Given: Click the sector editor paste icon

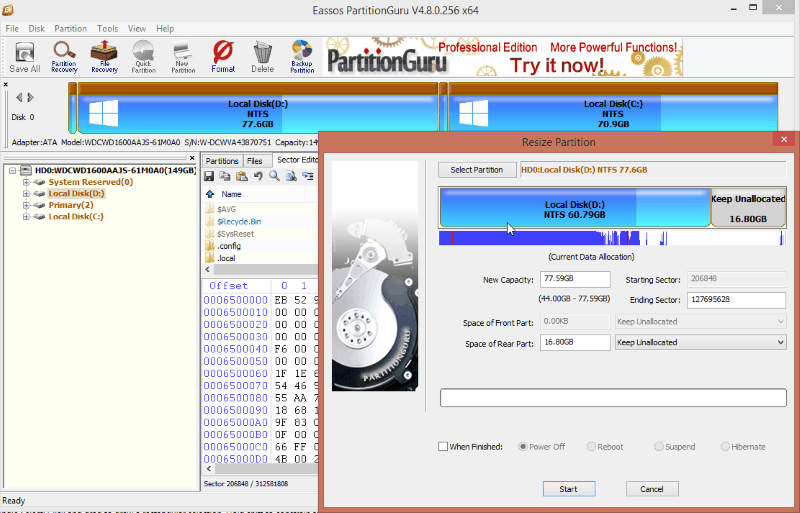Looking at the screenshot, I should 242,176.
